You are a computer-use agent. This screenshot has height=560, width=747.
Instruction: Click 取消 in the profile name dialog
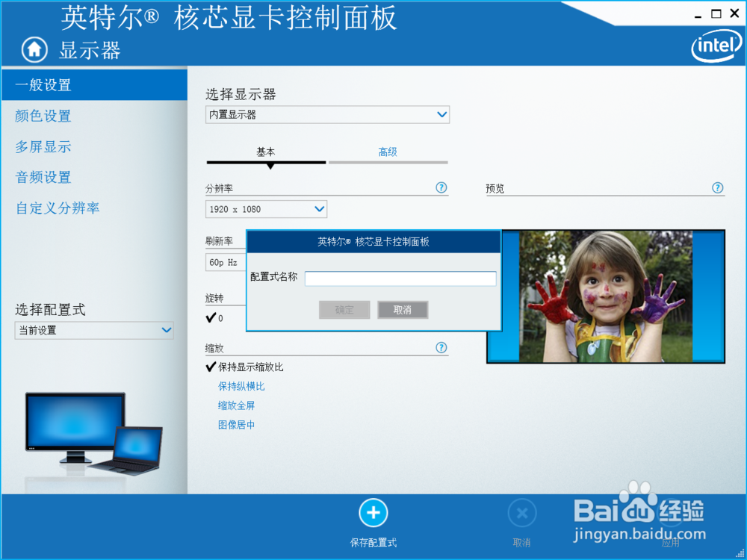tap(403, 310)
